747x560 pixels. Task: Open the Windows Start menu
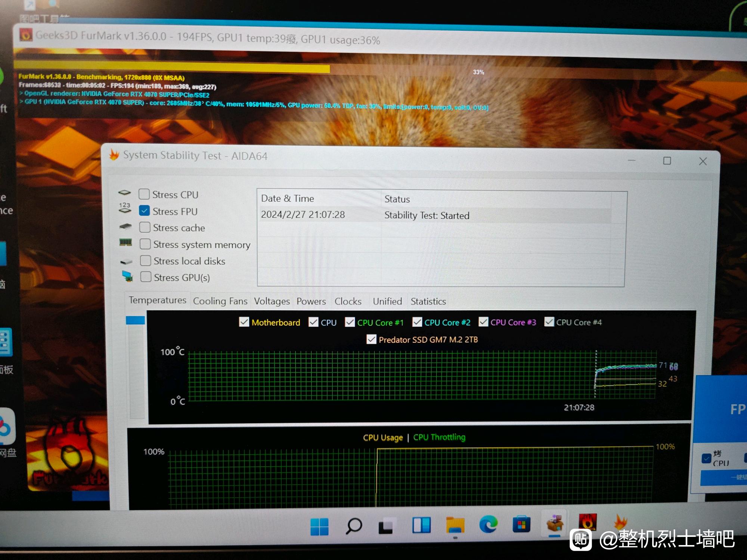pyautogui.click(x=319, y=526)
